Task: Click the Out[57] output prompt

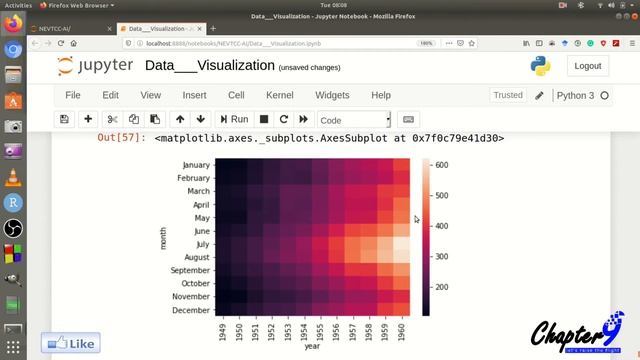Action: [121, 138]
